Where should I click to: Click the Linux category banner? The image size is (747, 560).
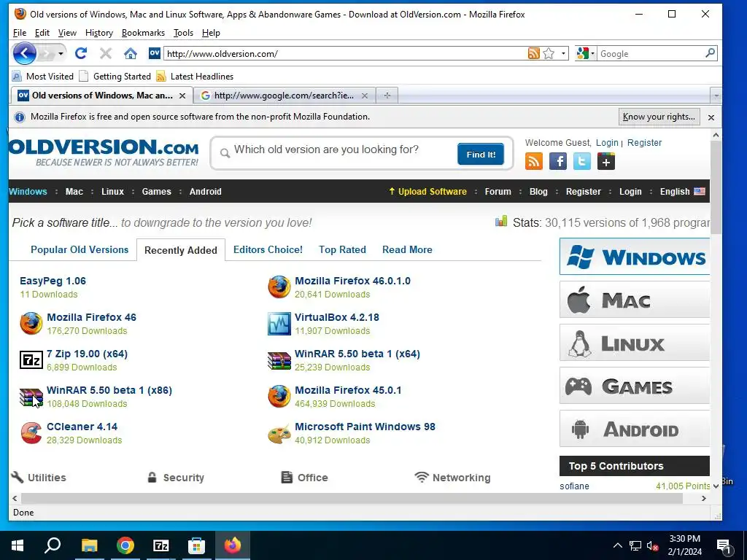(635, 343)
